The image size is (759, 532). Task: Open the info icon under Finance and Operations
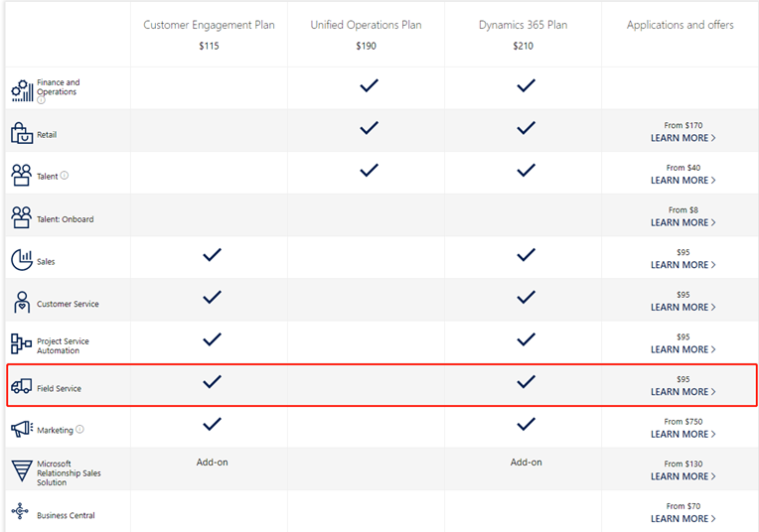click(x=41, y=100)
